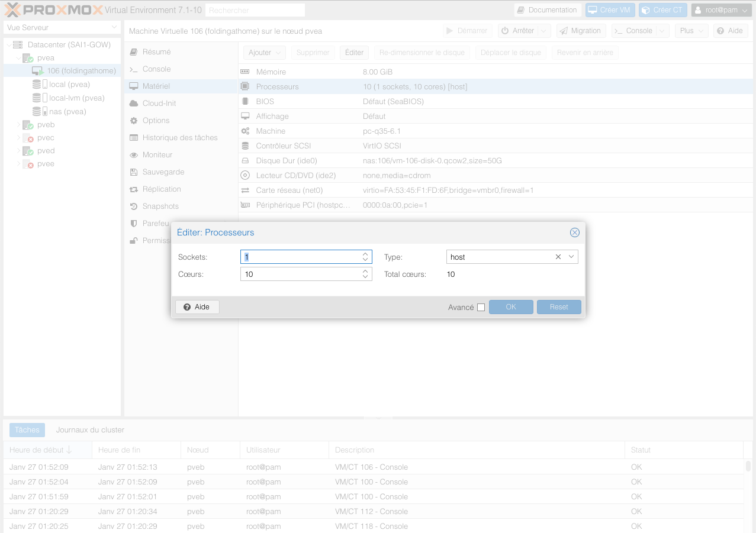The height and width of the screenshot is (533, 756).
Task: Click the Cœurs number field
Action: coord(300,274)
